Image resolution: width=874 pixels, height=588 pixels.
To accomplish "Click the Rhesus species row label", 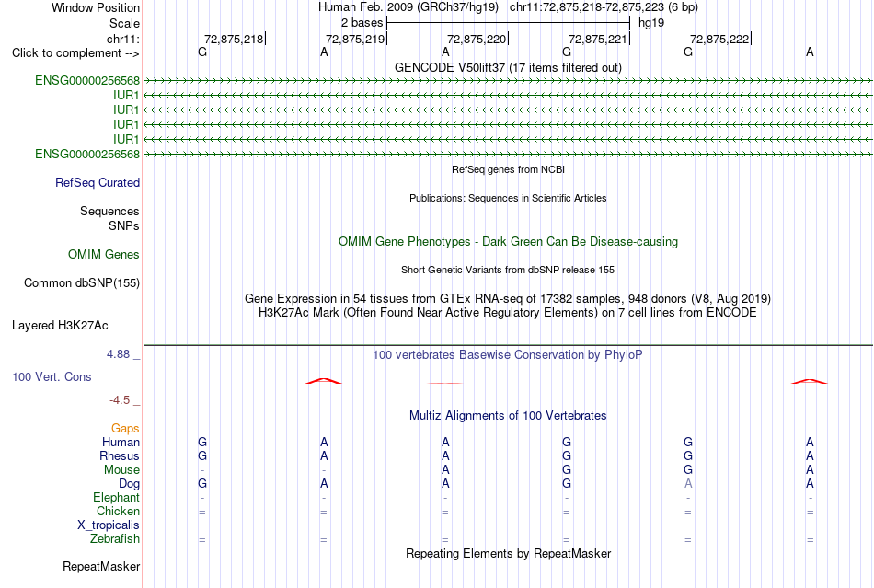I will tap(120, 455).
